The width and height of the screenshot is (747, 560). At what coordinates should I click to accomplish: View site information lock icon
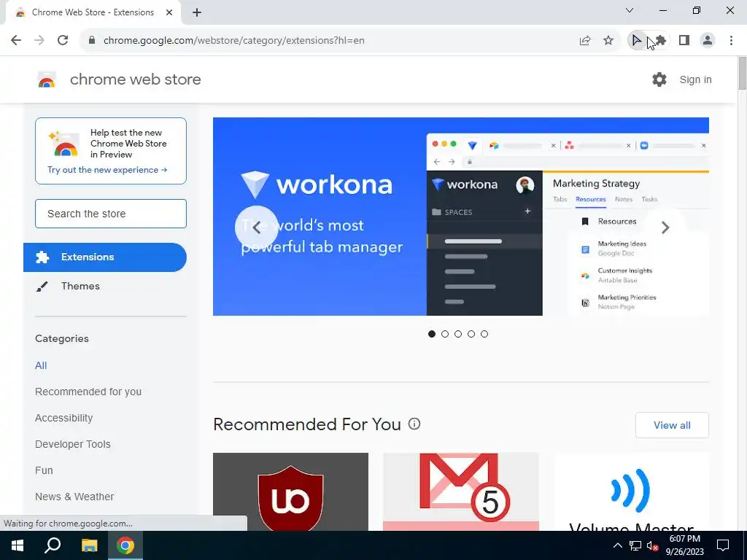92,41
